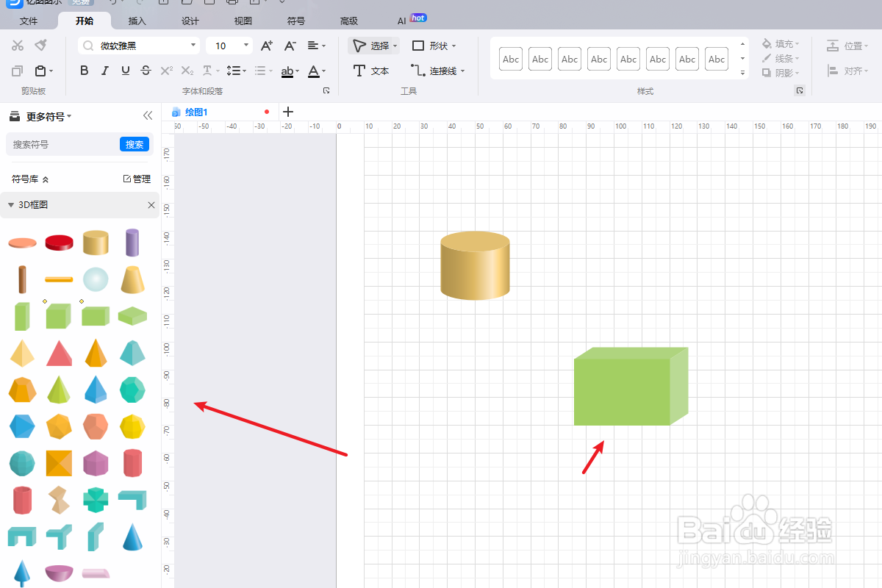
Task: Open the 视图 ribbon tab
Action: (x=243, y=21)
